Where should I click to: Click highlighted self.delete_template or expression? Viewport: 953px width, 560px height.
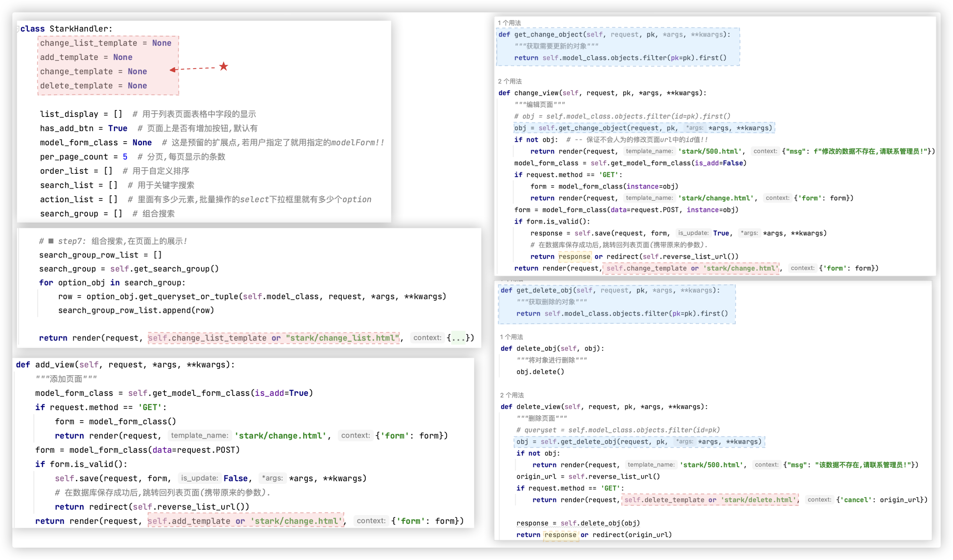coord(709,500)
